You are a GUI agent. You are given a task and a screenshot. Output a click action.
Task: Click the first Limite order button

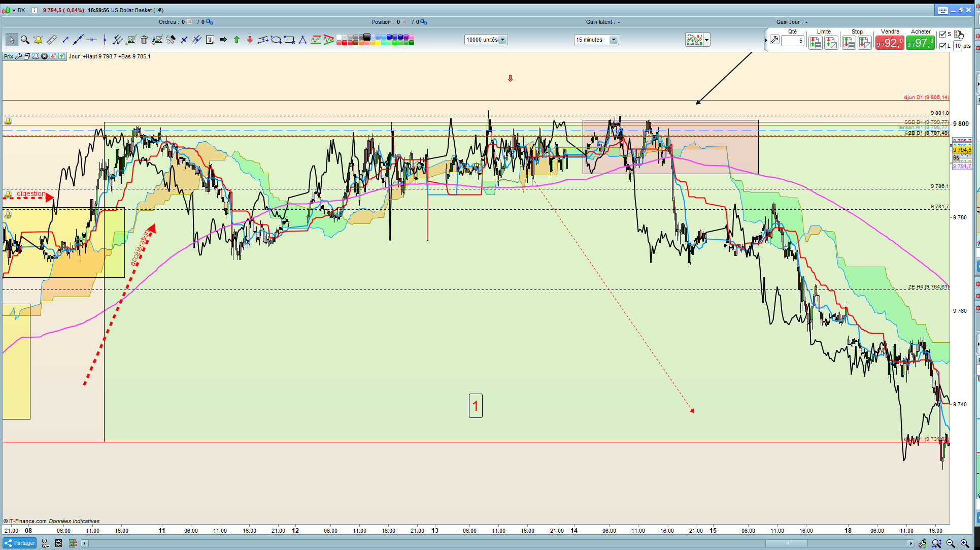tap(816, 43)
